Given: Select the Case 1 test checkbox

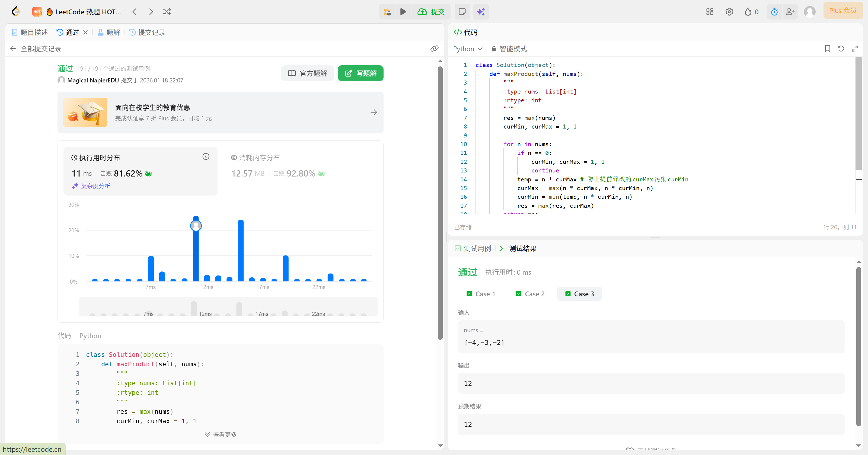Looking at the screenshot, I should 469,294.
